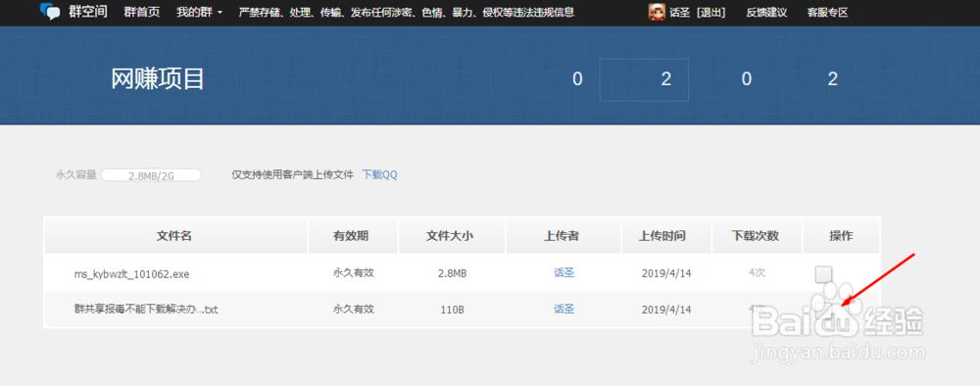Click the 2.8MB/2G capacity bar
Viewport: 980px width, 386px height.
point(151,175)
